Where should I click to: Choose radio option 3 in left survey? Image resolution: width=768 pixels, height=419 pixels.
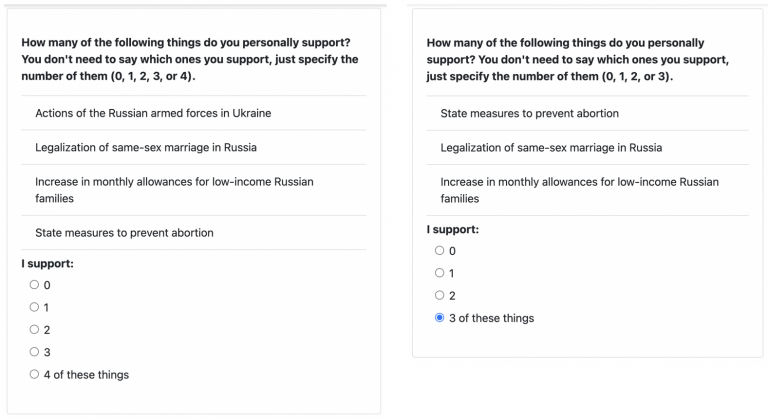coord(34,352)
